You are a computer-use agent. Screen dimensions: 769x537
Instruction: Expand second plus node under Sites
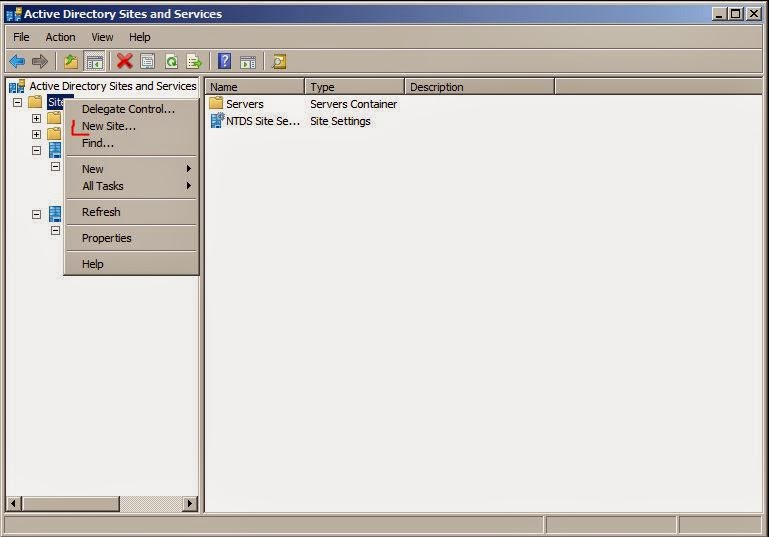[36, 134]
